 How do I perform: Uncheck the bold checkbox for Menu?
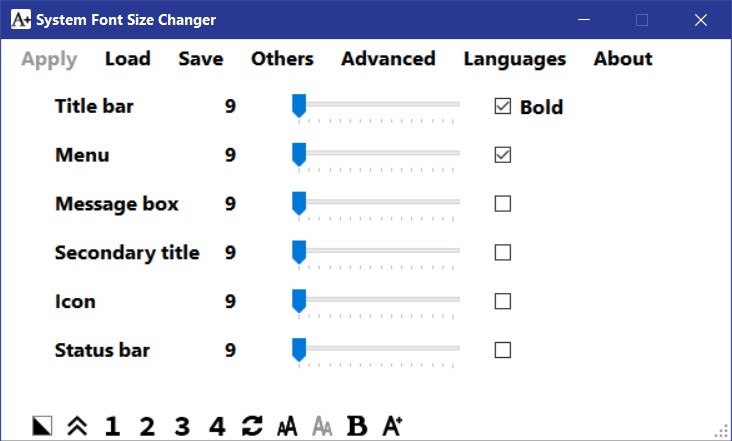click(x=503, y=155)
